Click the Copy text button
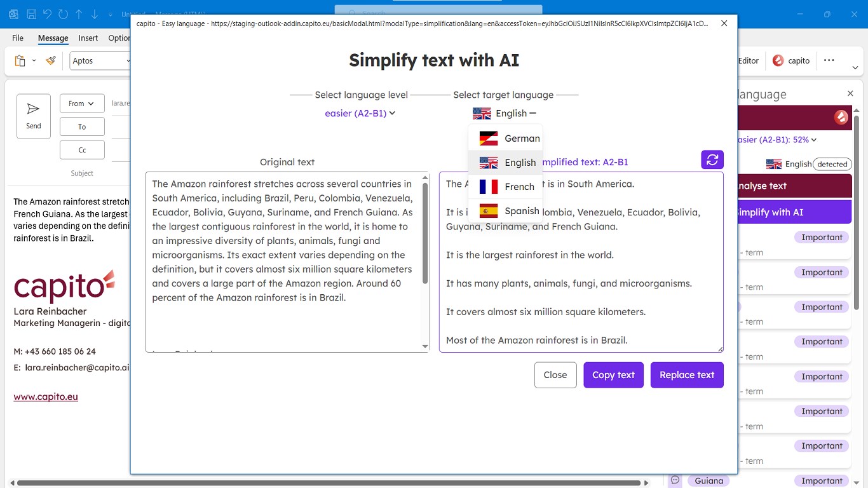 click(x=613, y=375)
